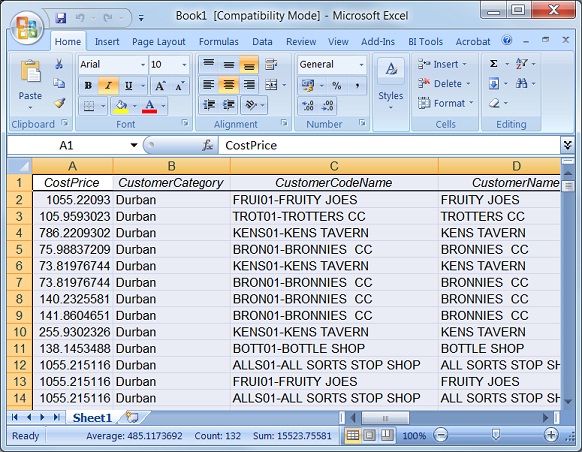The width and height of the screenshot is (582, 452).
Task: Apply Percent Style format
Action: click(x=337, y=86)
